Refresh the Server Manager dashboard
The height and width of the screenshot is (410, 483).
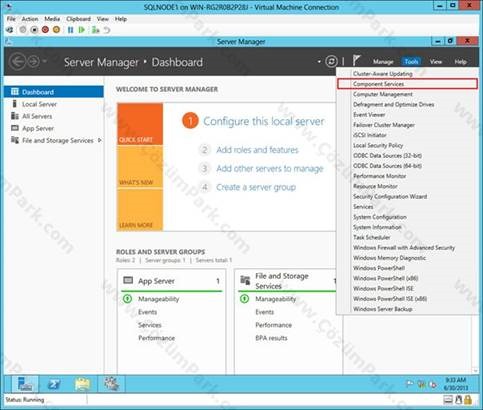(x=331, y=62)
